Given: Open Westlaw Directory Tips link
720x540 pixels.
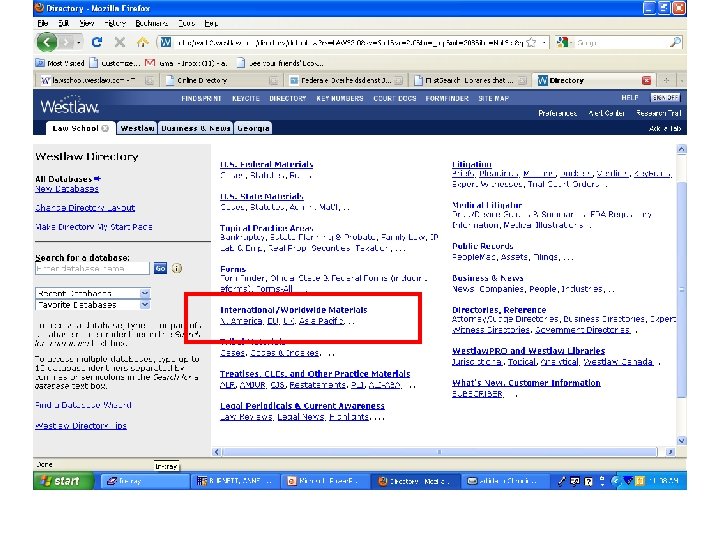Looking at the screenshot, I should (81, 426).
